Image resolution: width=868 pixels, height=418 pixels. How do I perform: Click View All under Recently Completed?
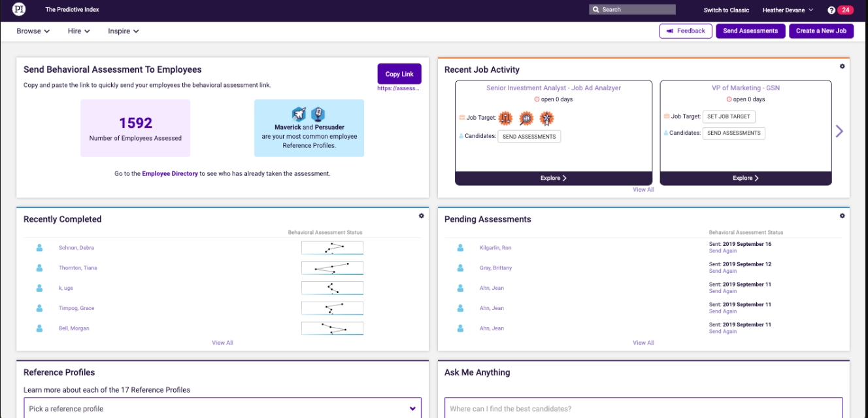(222, 343)
